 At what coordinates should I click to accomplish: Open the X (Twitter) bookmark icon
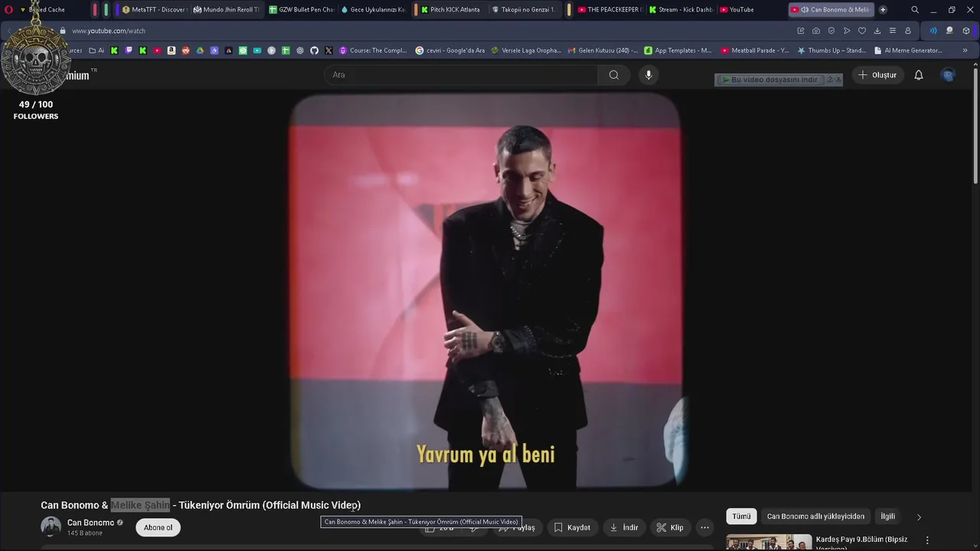328,51
